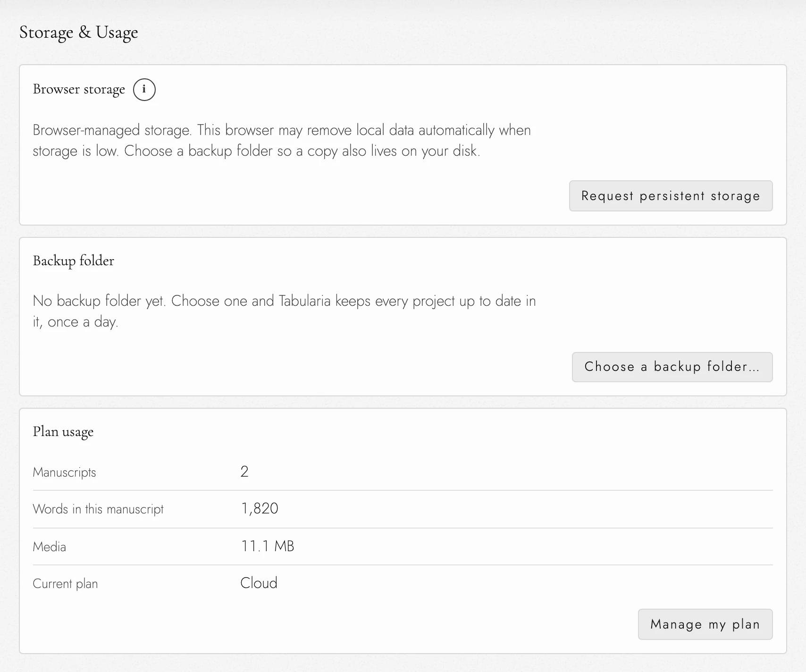The height and width of the screenshot is (672, 806).
Task: Click the Backup folder section title
Action: (x=74, y=261)
